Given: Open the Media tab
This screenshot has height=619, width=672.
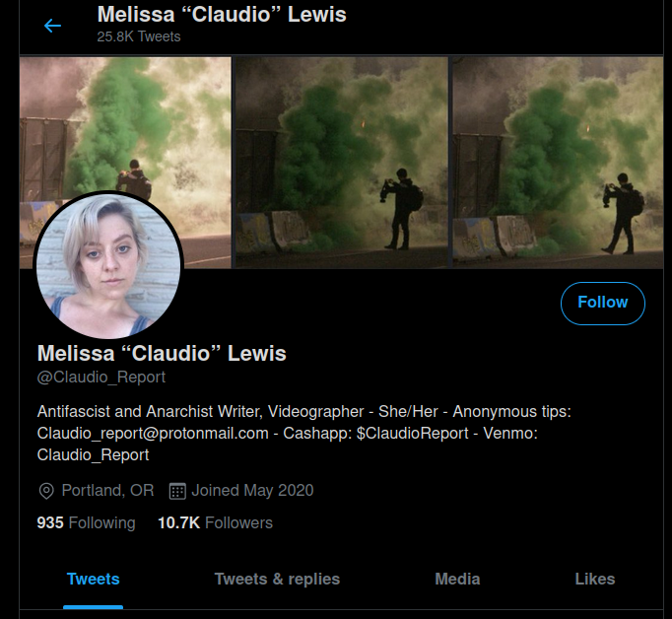Looking at the screenshot, I should (457, 580).
